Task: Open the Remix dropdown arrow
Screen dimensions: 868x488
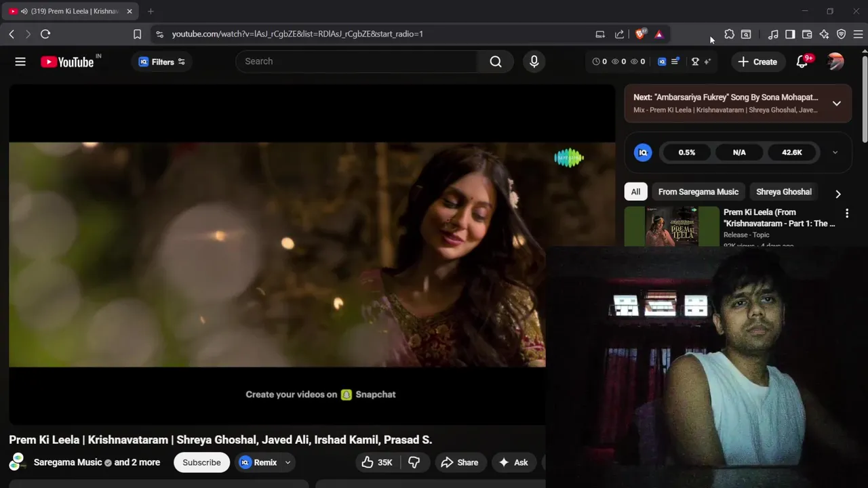Action: click(288, 462)
